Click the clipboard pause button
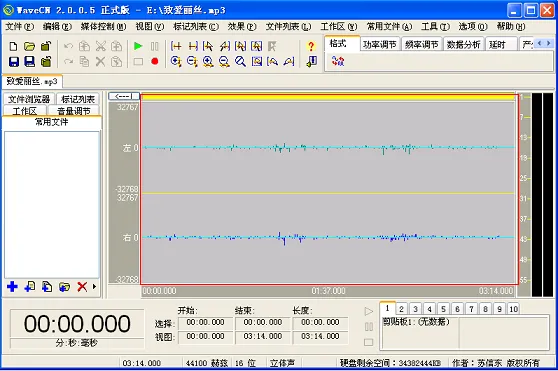This screenshot has height=371, width=558. click(369, 327)
